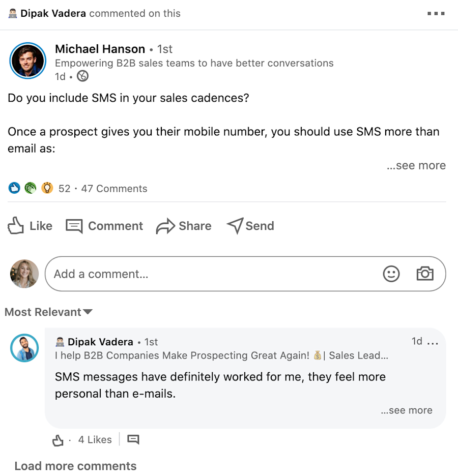This screenshot has width=458, height=476.
Task: View the 4 Likes on Dipak's comment
Action: coord(95,439)
